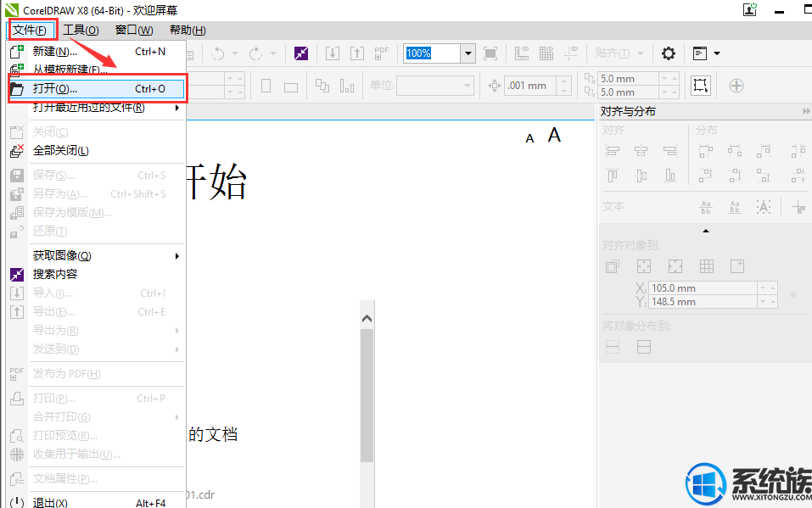The height and width of the screenshot is (508, 812).
Task: Click the Export toolbar icon
Action: pos(357,53)
